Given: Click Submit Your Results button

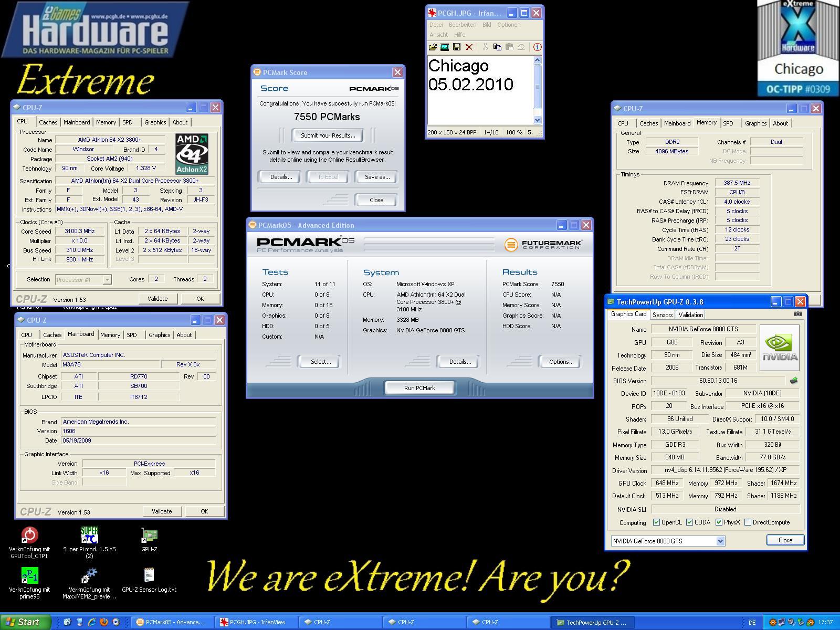Looking at the screenshot, I should (x=328, y=135).
